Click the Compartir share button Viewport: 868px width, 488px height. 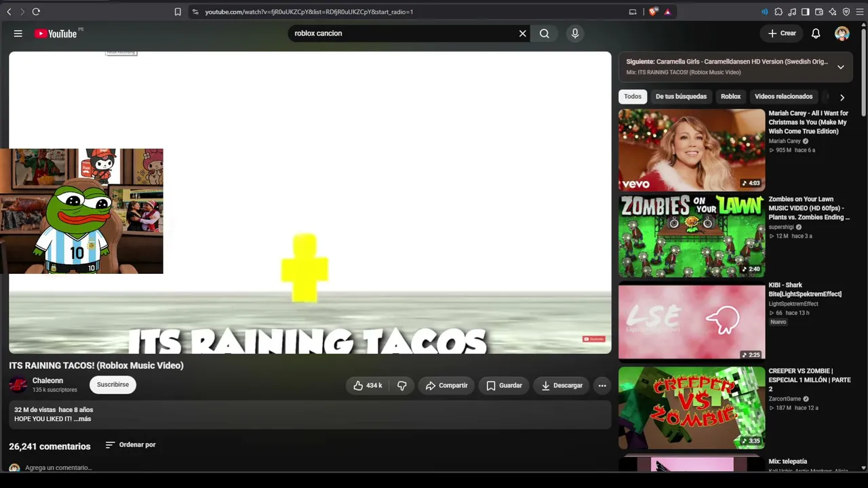(446, 386)
